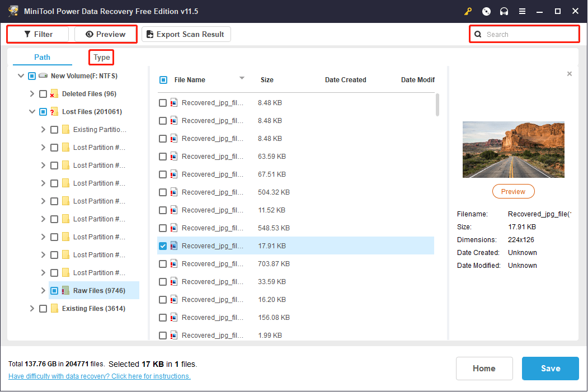The width and height of the screenshot is (588, 392).
Task: Click the Save button
Action: [x=550, y=368]
